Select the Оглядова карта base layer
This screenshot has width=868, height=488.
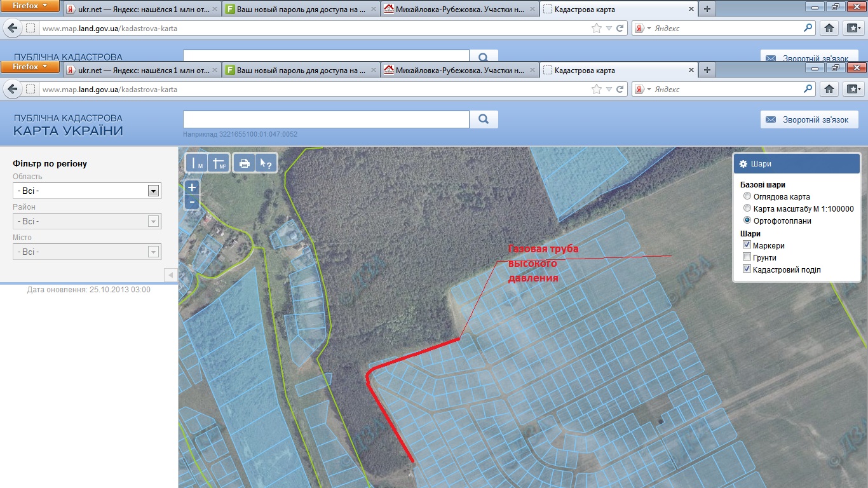click(x=747, y=197)
